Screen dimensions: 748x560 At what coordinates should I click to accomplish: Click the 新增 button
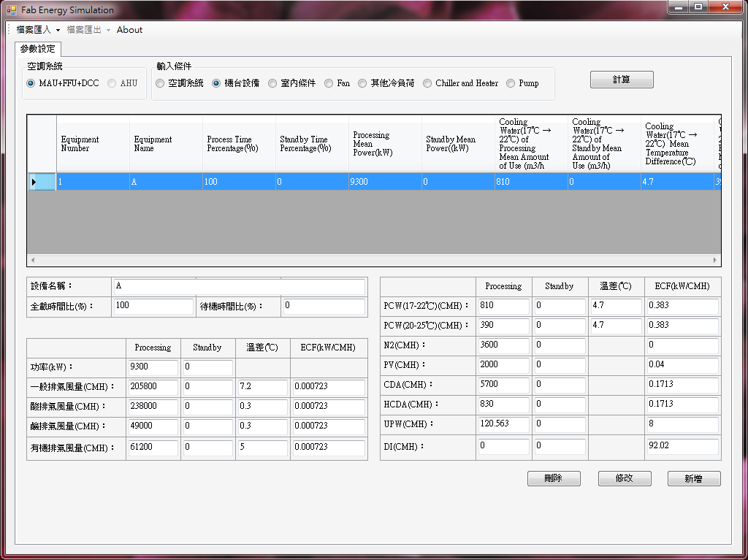click(x=694, y=478)
